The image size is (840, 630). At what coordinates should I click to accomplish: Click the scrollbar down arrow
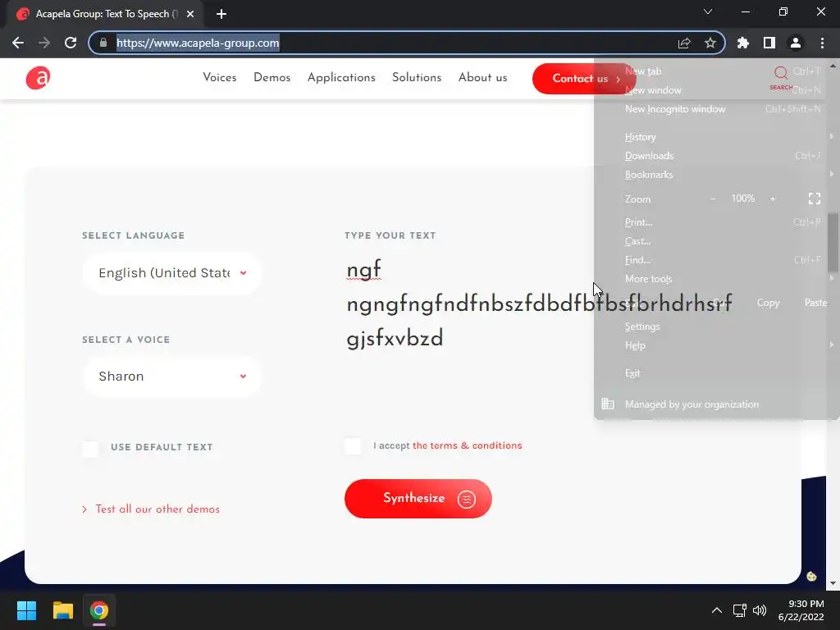coord(833,583)
